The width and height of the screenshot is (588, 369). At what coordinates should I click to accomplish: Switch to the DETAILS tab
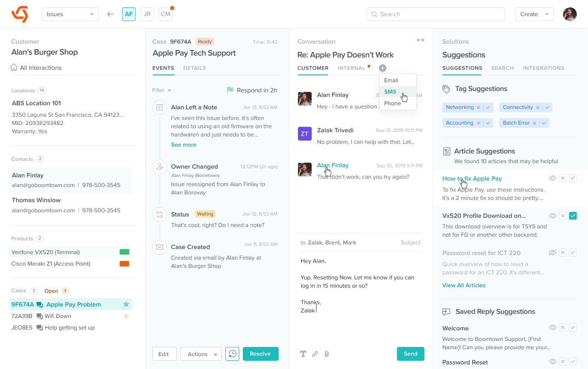[195, 68]
